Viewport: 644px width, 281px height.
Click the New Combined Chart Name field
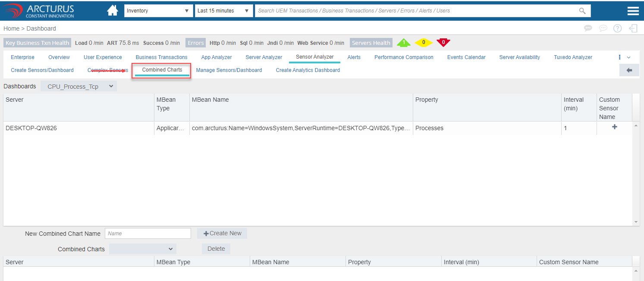point(148,233)
